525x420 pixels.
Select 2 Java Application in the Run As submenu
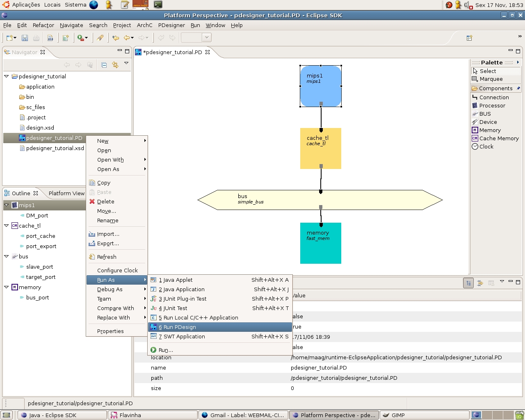click(x=220, y=289)
